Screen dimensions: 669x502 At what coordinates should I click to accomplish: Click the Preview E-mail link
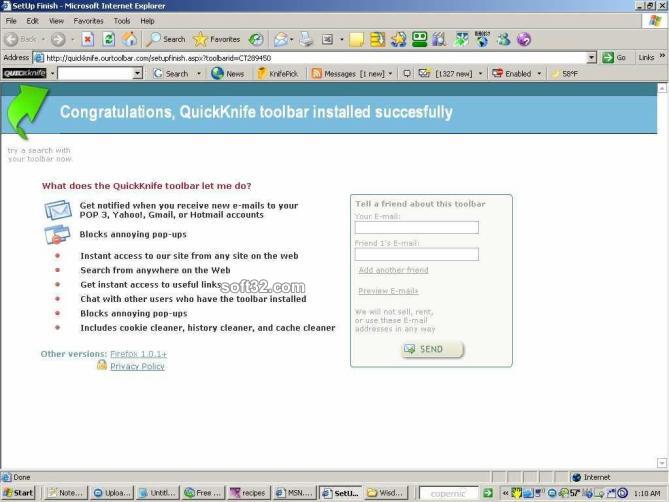click(388, 291)
